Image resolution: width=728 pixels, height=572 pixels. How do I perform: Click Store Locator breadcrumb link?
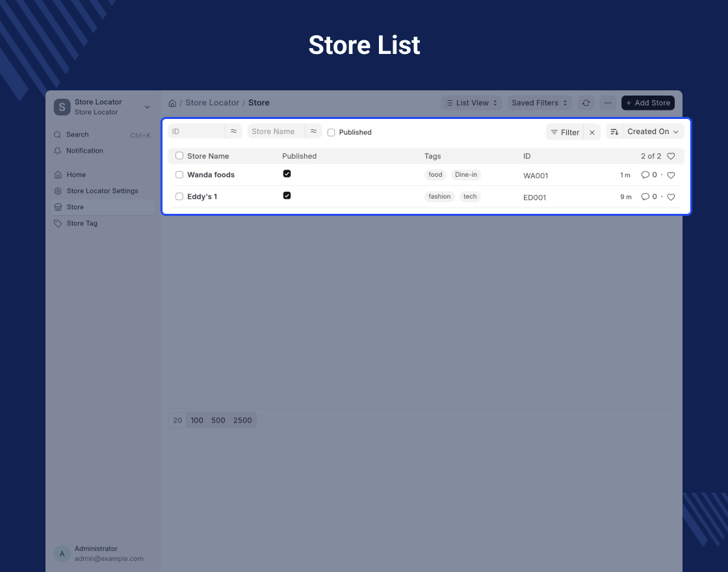click(x=212, y=103)
